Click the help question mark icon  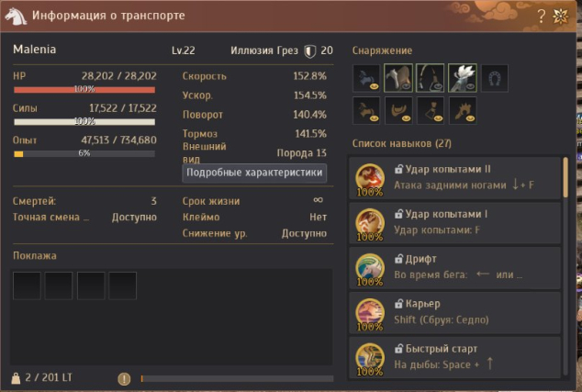pyautogui.click(x=542, y=16)
